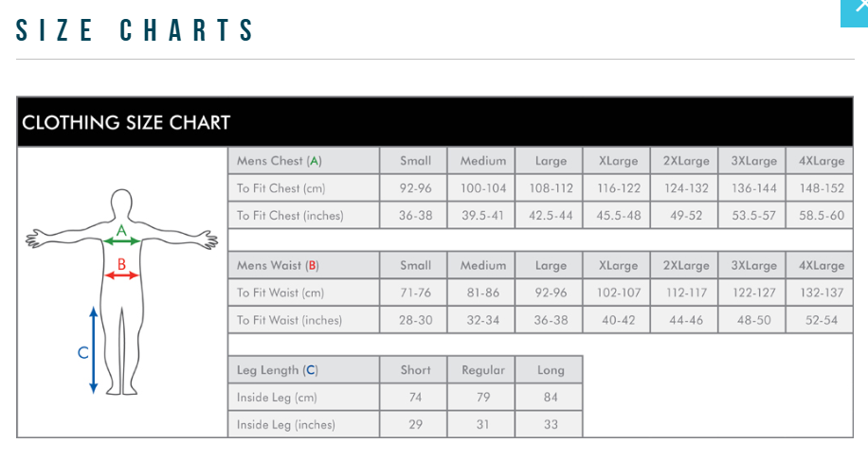Click the "Inside Leg (cm)" row label
The image size is (868, 461).
pyautogui.click(x=277, y=398)
